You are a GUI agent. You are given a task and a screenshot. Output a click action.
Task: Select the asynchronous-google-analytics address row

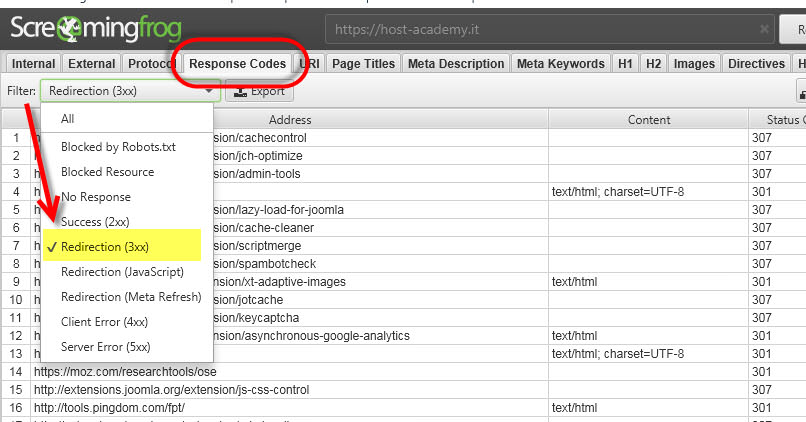[312, 336]
